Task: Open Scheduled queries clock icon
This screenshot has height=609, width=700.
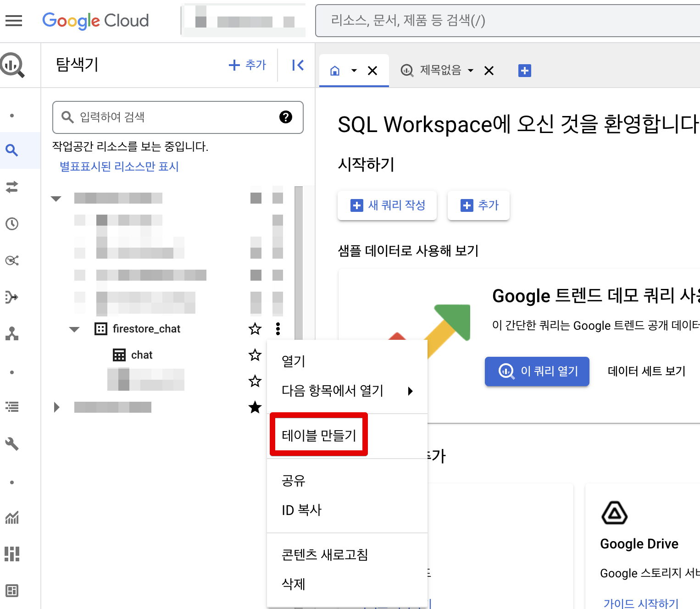Action: [x=12, y=224]
